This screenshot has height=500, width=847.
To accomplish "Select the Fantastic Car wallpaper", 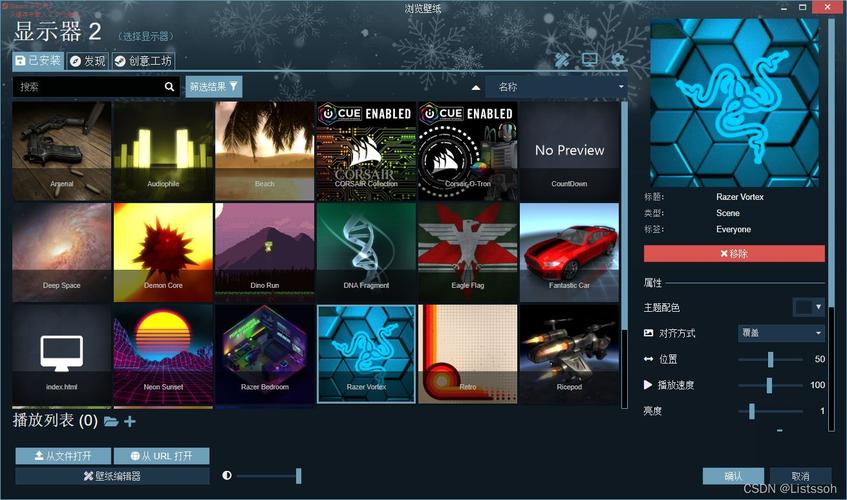I will [569, 253].
